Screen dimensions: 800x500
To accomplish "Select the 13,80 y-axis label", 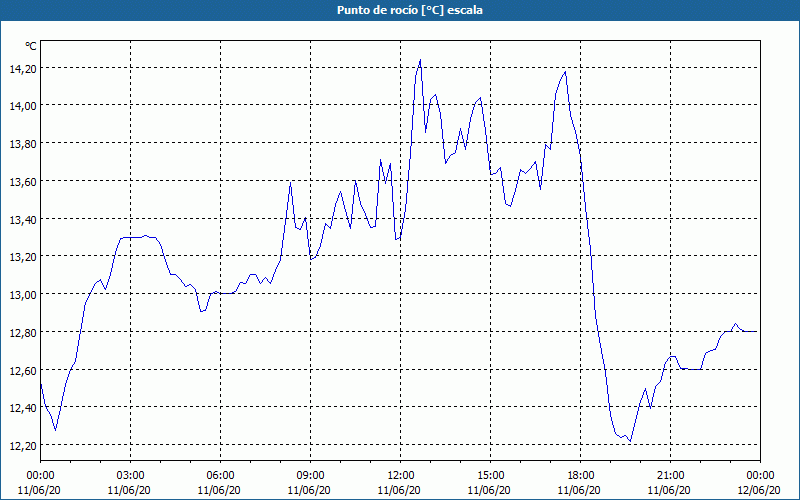I will coord(23,144).
